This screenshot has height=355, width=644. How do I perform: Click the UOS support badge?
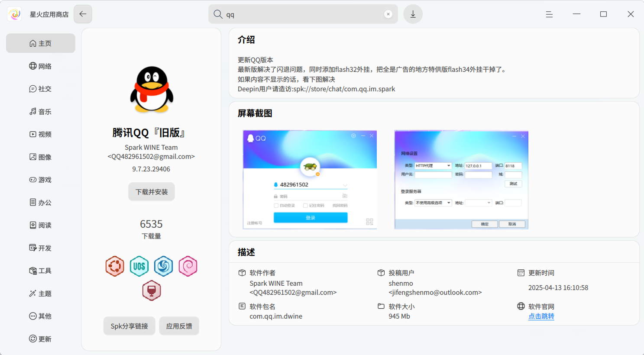tap(139, 266)
